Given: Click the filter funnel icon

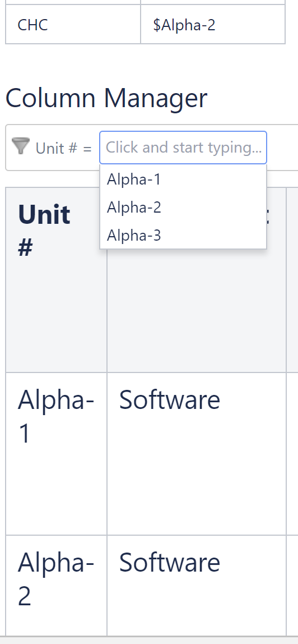Looking at the screenshot, I should tap(21, 146).
